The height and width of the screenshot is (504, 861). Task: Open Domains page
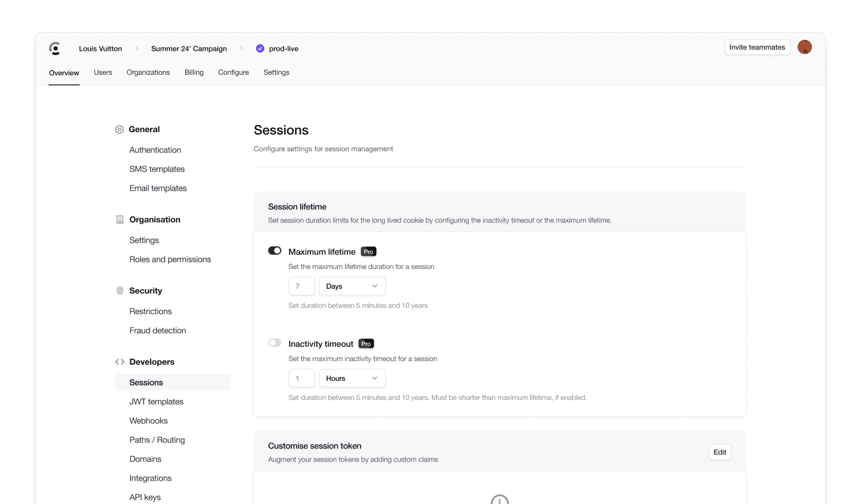(x=145, y=459)
